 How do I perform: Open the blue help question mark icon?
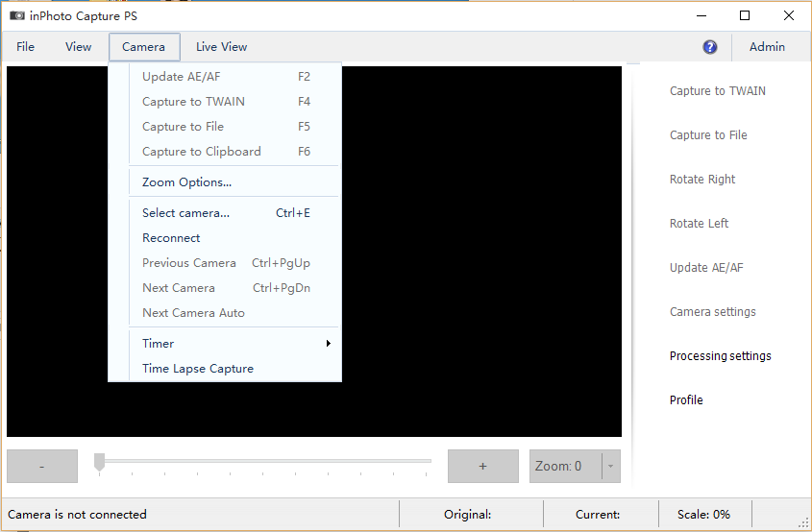pos(710,47)
